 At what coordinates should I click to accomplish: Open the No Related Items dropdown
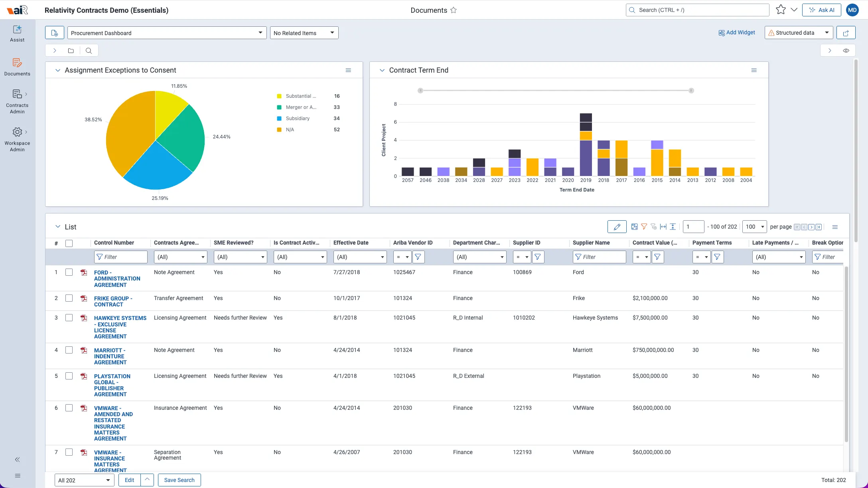(x=304, y=33)
